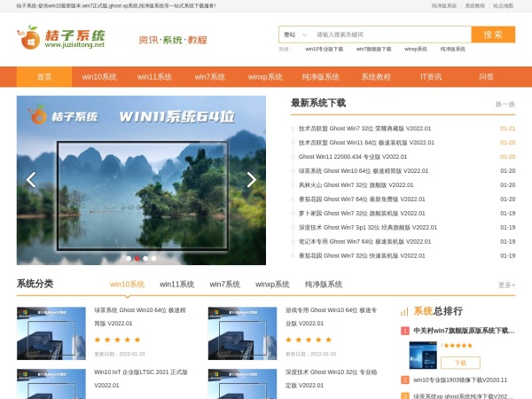Image resolution: width=532 pixels, height=399 pixels.
Task: Open 游戏专用 Ghost Win10 64位 card title
Action: click(331, 317)
